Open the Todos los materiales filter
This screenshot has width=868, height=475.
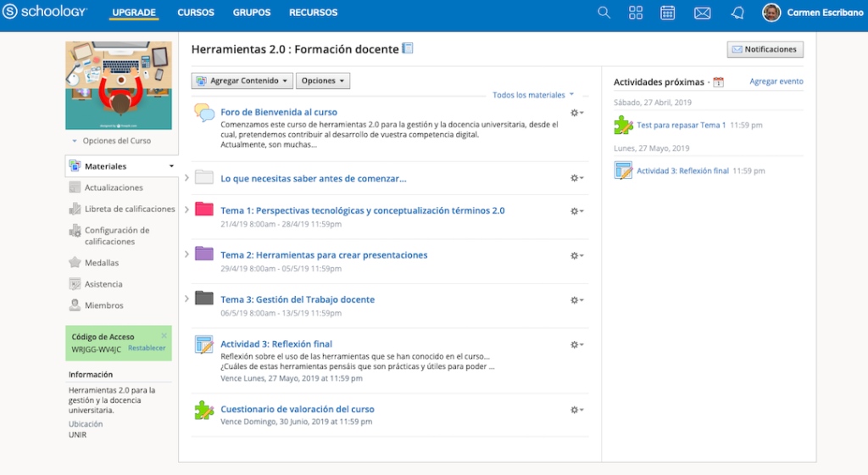(x=533, y=95)
